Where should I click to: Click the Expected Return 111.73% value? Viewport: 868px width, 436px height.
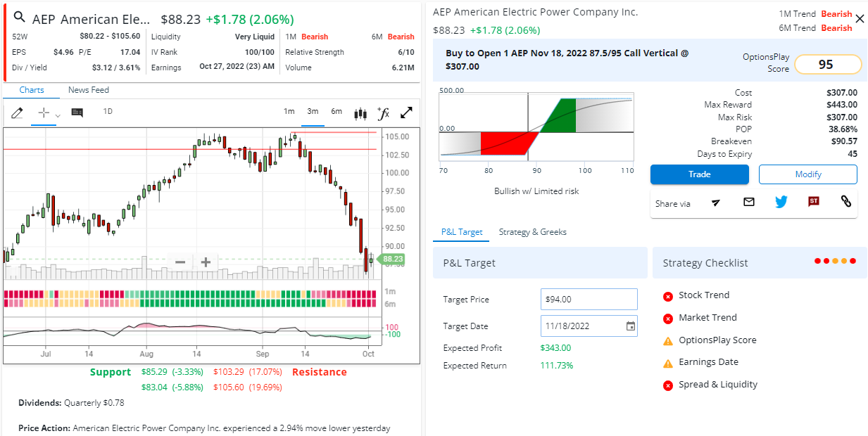point(557,366)
